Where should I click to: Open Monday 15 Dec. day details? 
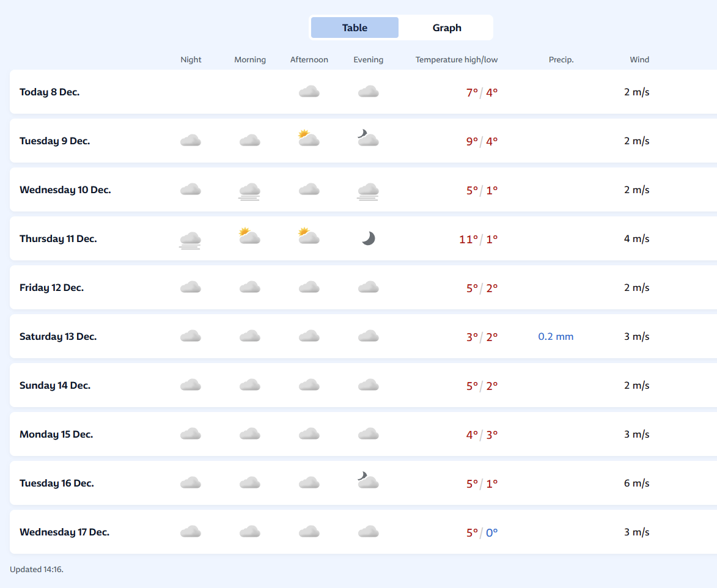click(363, 435)
